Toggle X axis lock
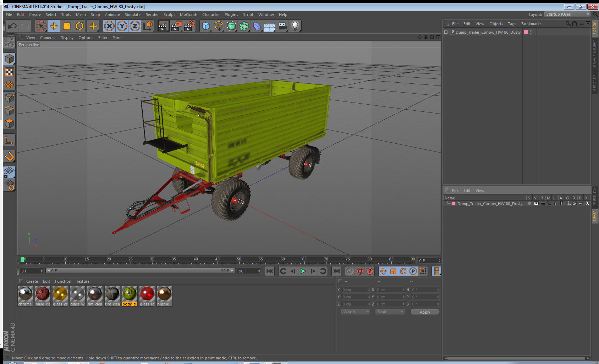This screenshot has height=364, width=599. click(109, 26)
